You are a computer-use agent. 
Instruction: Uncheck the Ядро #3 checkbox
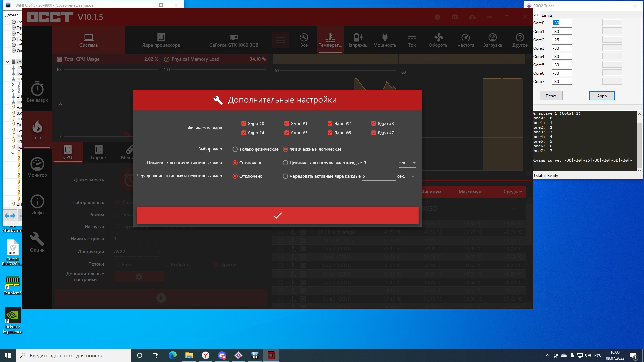[x=373, y=123]
